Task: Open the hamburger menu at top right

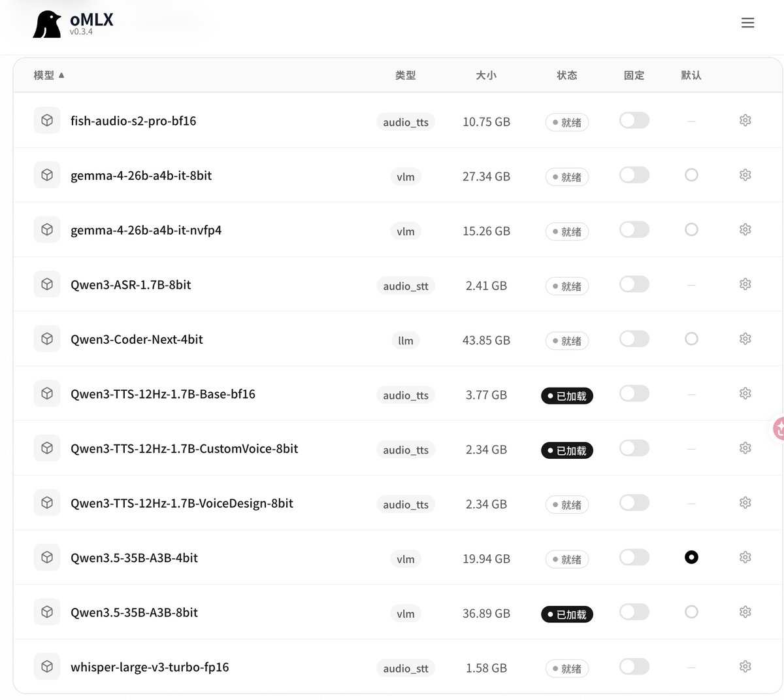Action: tap(748, 23)
